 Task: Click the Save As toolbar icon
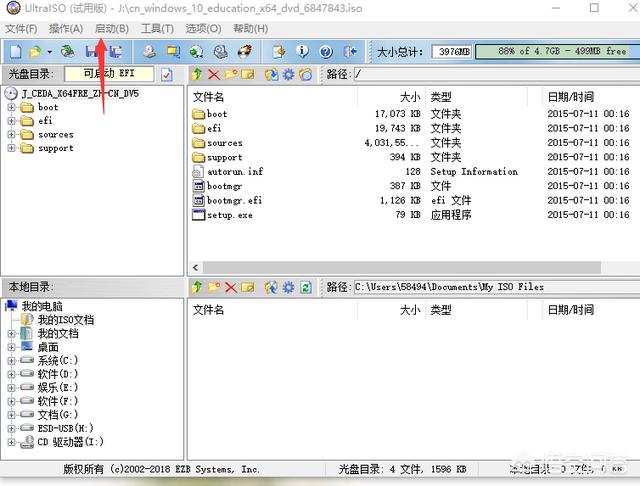[116, 51]
